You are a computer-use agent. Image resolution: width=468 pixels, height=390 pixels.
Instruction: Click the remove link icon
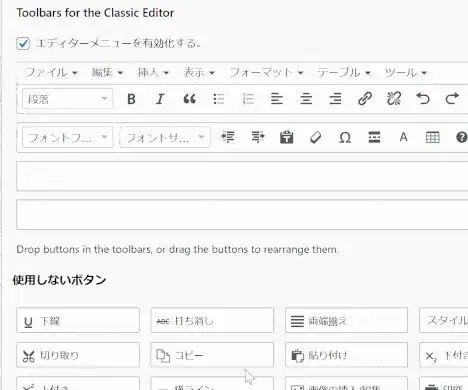[x=394, y=99]
